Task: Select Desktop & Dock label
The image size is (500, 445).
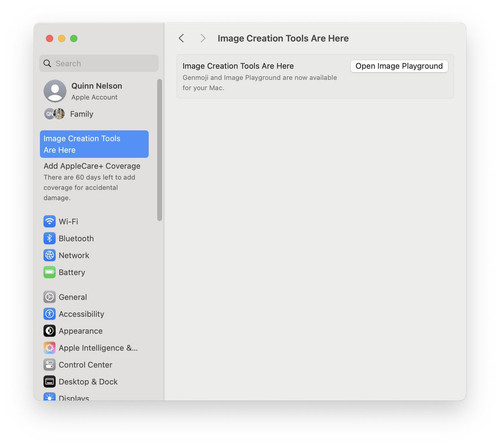Action: coord(88,382)
